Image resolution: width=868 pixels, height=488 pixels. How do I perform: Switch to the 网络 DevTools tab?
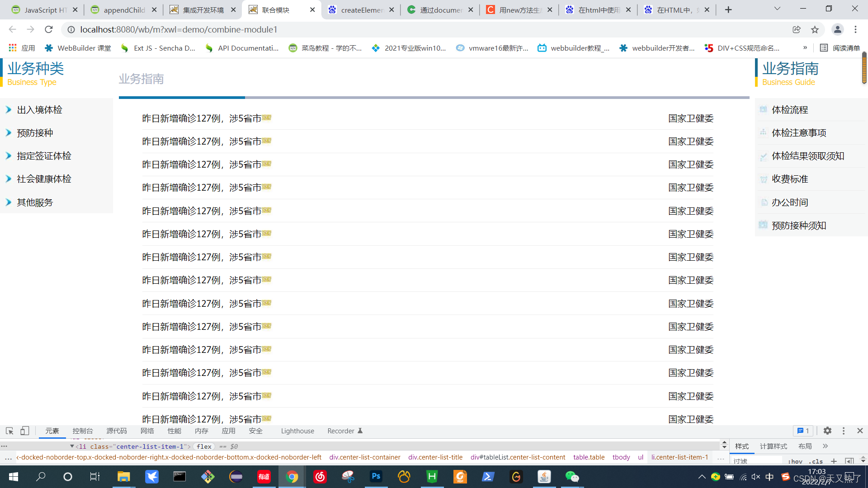point(147,431)
